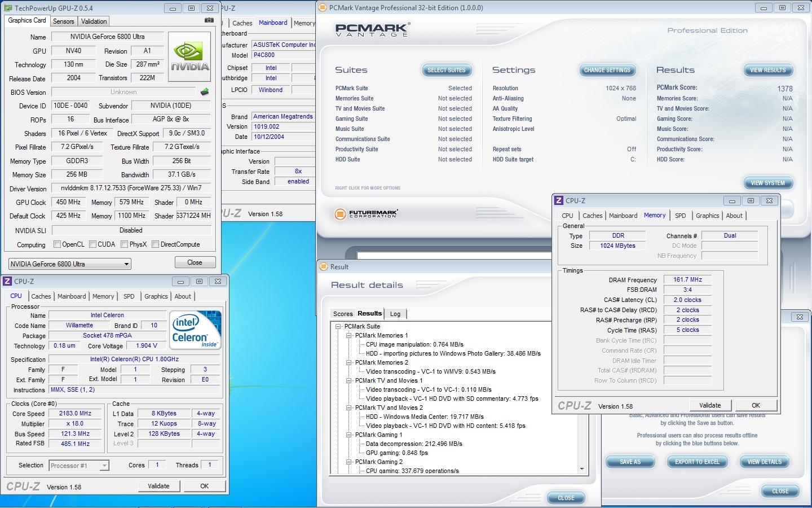Click the VIEW RESULTS button
This screenshot has width=812, height=508.
pos(768,70)
